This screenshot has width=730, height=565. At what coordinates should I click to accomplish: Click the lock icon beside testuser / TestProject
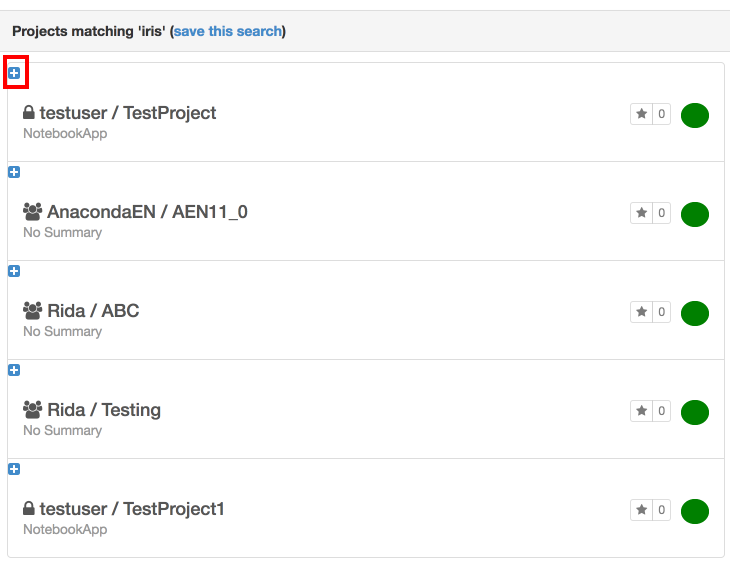[x=29, y=113]
